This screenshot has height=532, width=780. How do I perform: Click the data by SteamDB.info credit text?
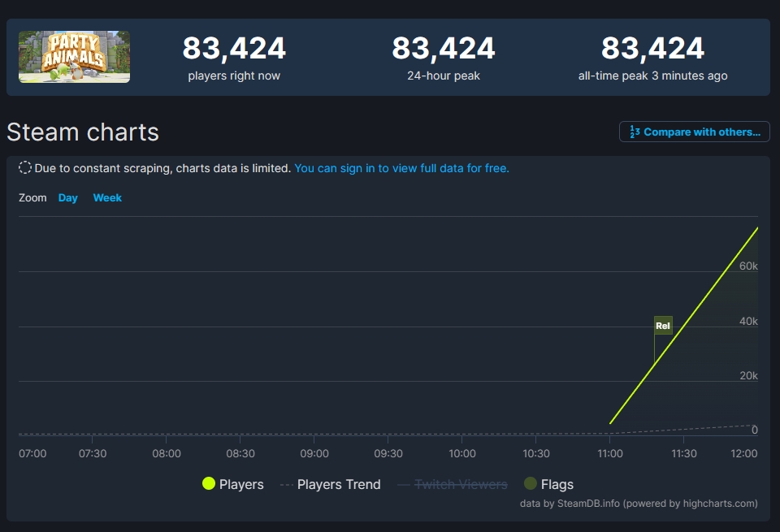[x=638, y=504]
